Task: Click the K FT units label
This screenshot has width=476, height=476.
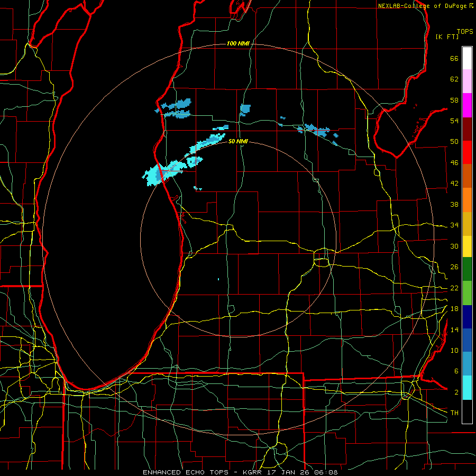Action: point(447,37)
